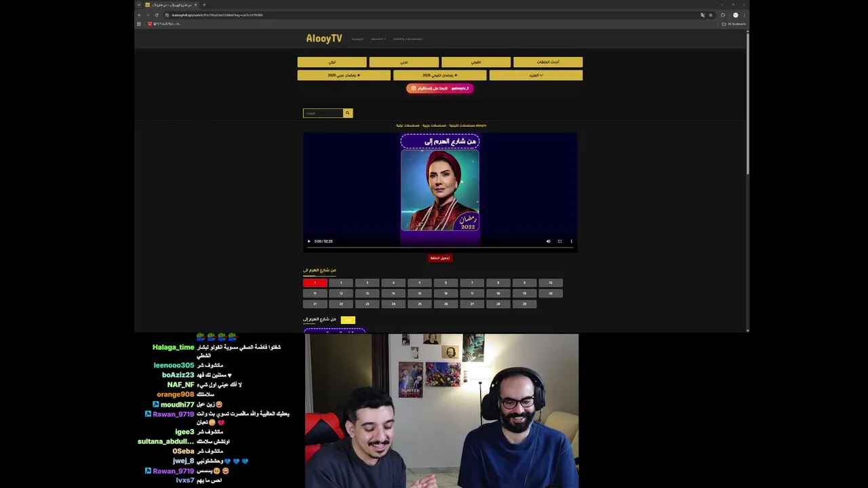Open الرئيسية in the site header
This screenshot has height=488, width=868.
(357, 39)
